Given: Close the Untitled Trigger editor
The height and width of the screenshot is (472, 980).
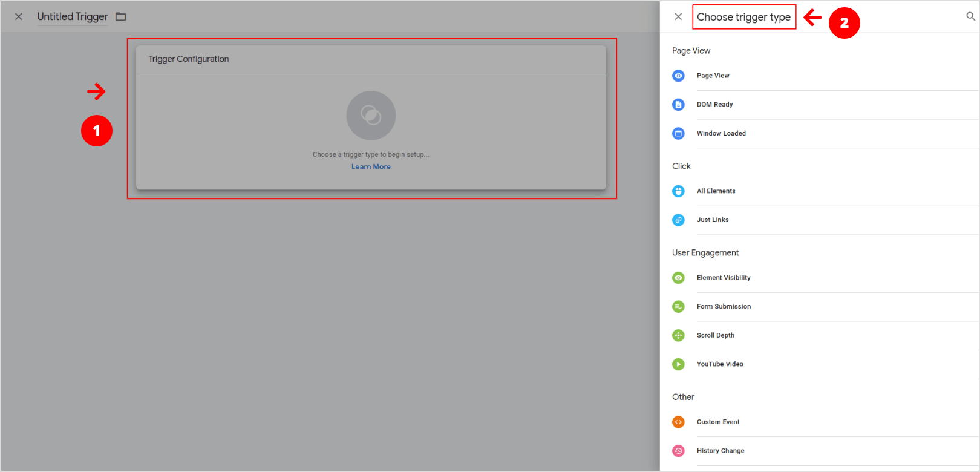Looking at the screenshot, I should pyautogui.click(x=19, y=16).
